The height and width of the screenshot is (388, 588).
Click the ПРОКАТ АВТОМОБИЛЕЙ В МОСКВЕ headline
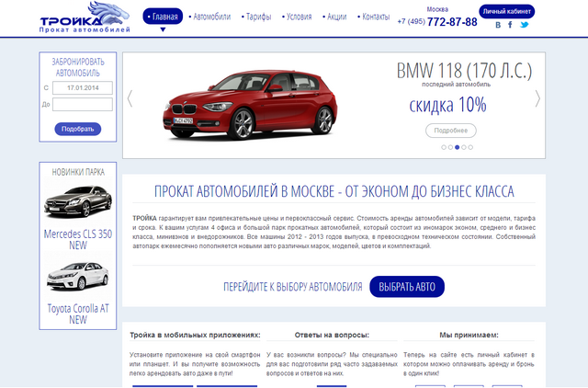coord(334,191)
